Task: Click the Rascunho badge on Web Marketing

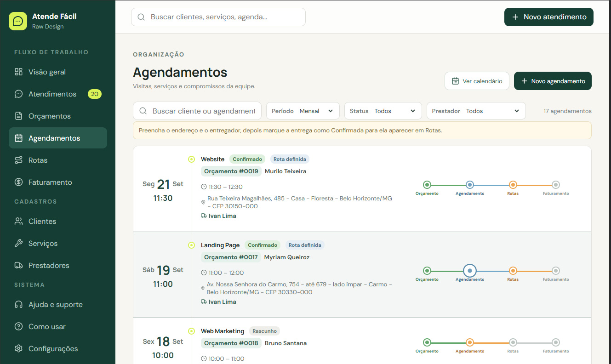Action: (x=264, y=331)
